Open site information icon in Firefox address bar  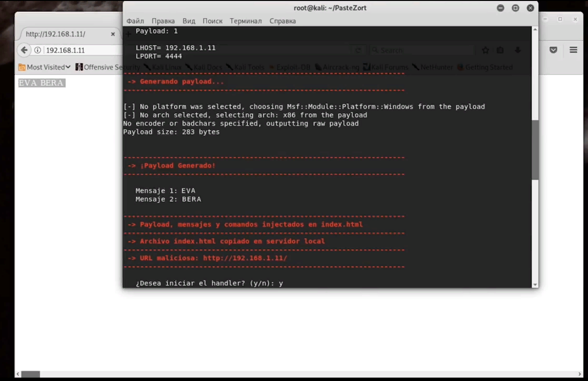tap(38, 50)
